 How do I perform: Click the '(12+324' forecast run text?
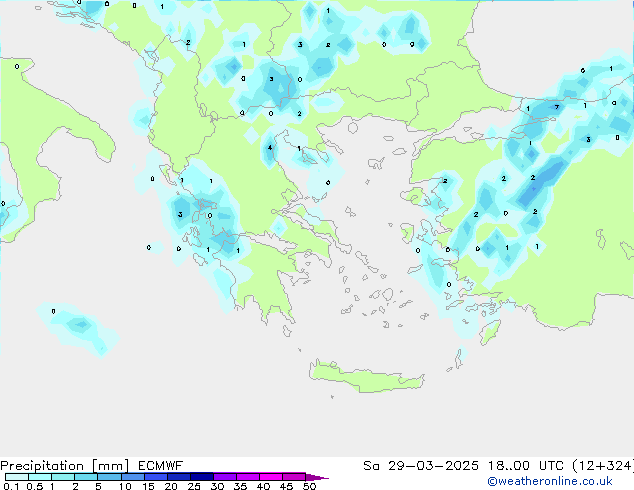(603, 466)
